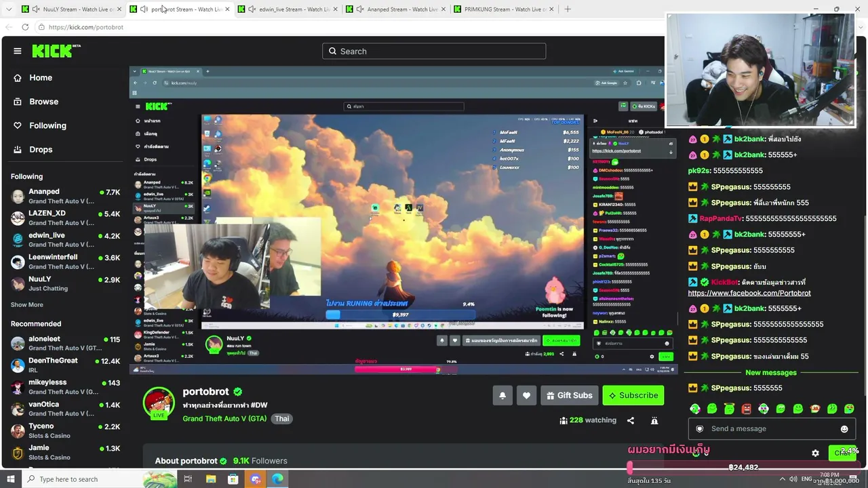Reload the page

(x=25, y=27)
